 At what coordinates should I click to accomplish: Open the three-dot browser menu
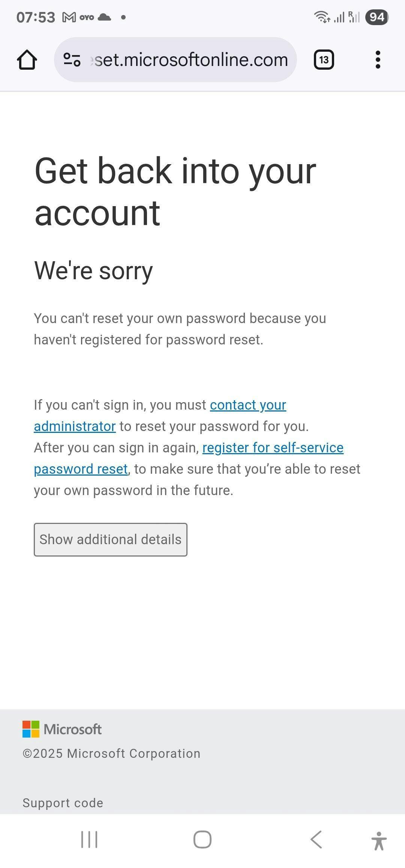pos(378,60)
